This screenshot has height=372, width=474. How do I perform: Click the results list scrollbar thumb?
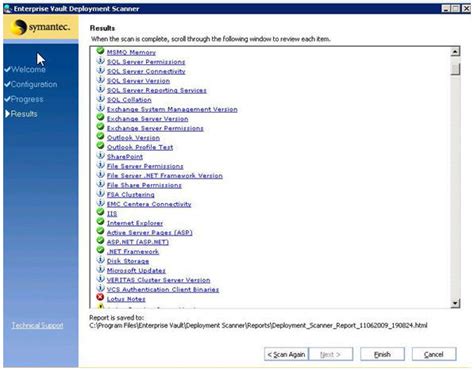pyautogui.click(x=455, y=69)
